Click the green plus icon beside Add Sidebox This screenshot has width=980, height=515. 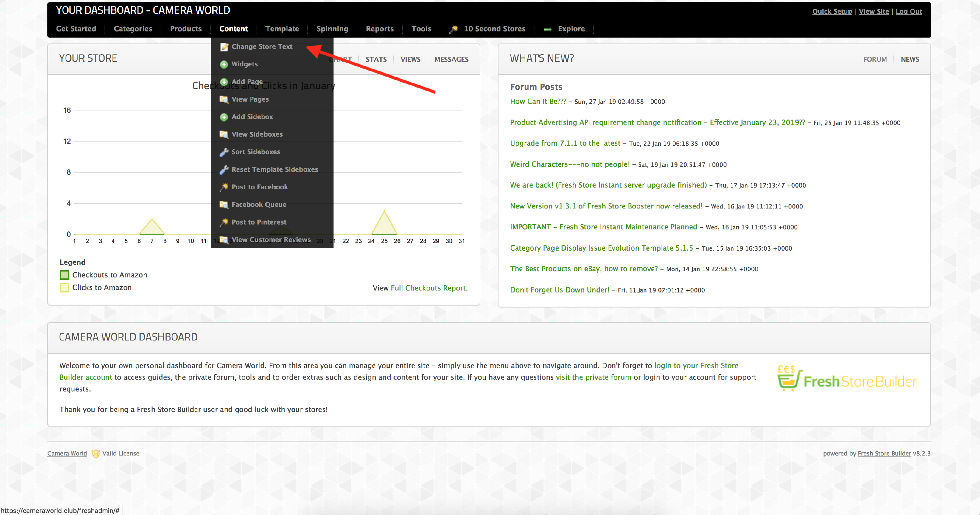click(224, 117)
